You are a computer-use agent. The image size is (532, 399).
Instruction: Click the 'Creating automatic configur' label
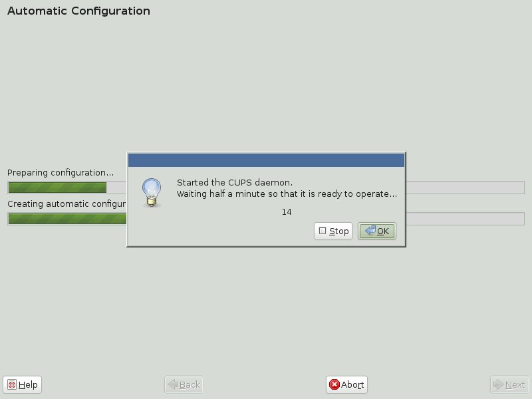coord(66,204)
